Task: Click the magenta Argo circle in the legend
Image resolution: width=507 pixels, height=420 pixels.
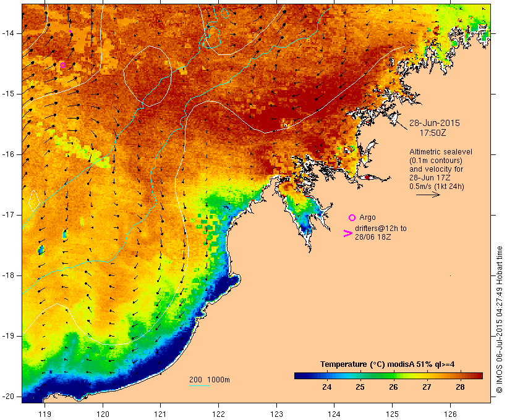Action: pos(352,218)
